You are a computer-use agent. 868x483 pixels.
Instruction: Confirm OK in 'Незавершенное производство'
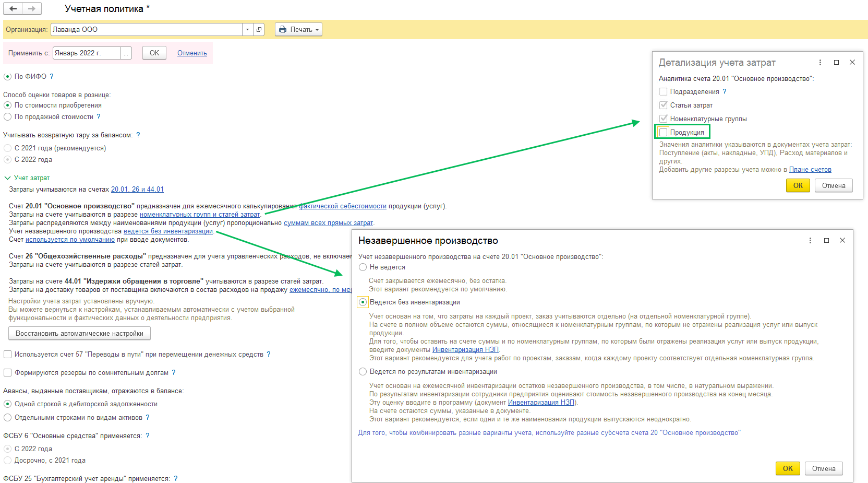pos(788,468)
